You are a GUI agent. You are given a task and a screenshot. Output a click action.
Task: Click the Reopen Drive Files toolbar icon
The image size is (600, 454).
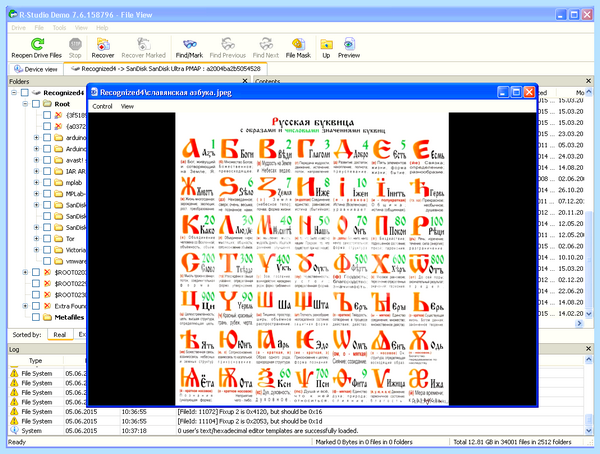tap(37, 44)
